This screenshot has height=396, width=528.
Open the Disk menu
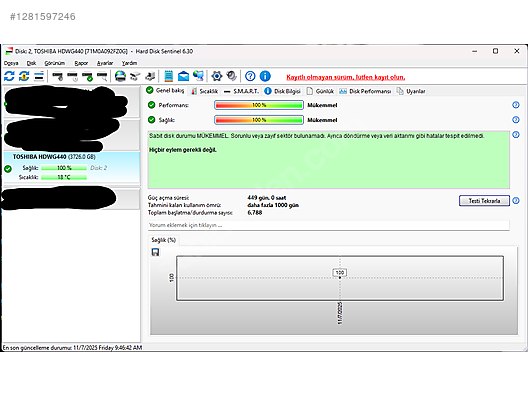point(31,63)
